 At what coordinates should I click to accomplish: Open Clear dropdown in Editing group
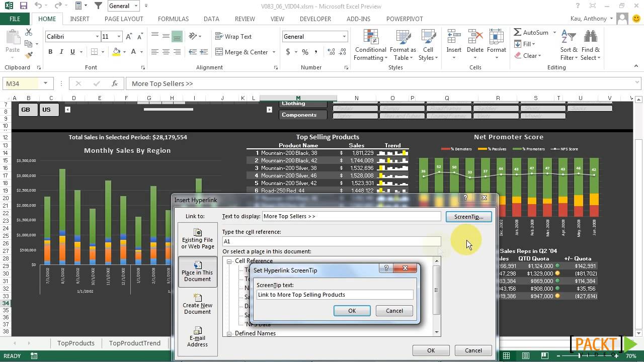pos(539,56)
